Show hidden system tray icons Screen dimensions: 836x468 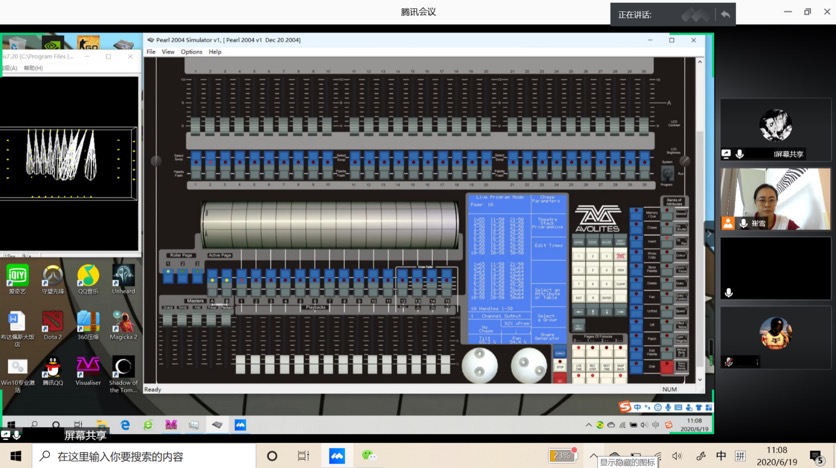[x=593, y=456]
